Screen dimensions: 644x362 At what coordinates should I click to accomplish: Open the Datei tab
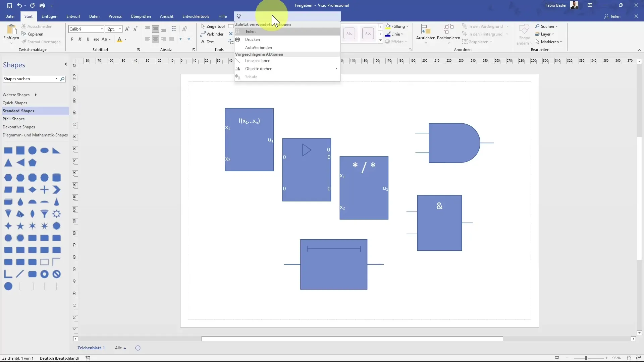[x=10, y=16]
